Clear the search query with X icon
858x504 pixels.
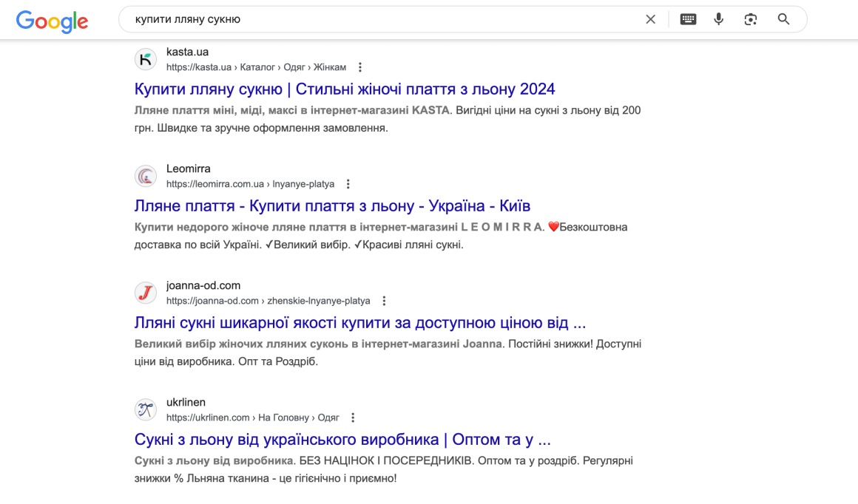pyautogui.click(x=650, y=19)
